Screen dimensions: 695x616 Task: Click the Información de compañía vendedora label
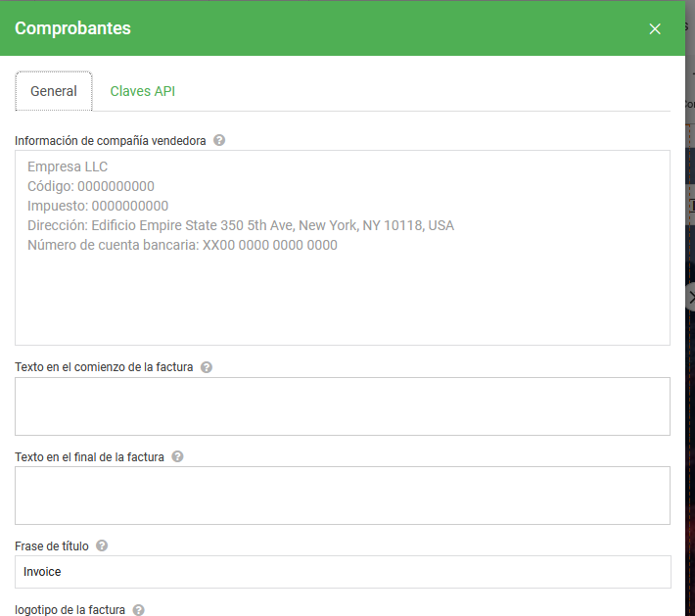pyautogui.click(x=110, y=141)
